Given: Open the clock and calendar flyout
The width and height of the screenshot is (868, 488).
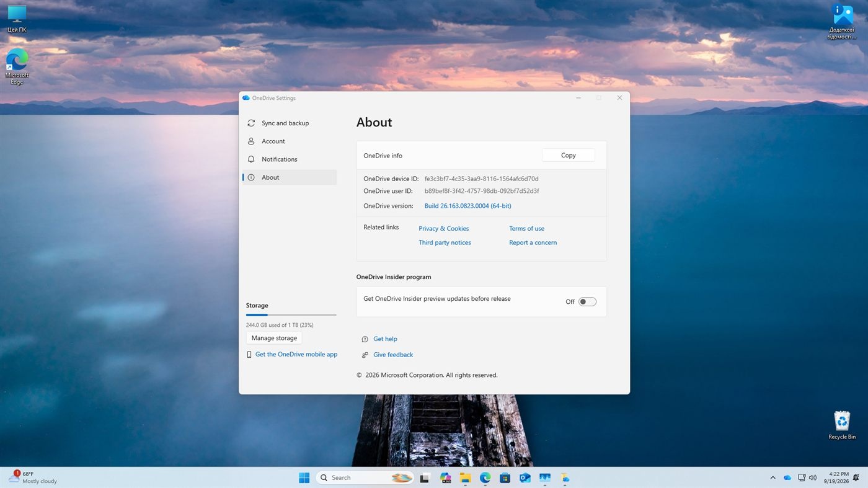Looking at the screenshot, I should pos(836,477).
